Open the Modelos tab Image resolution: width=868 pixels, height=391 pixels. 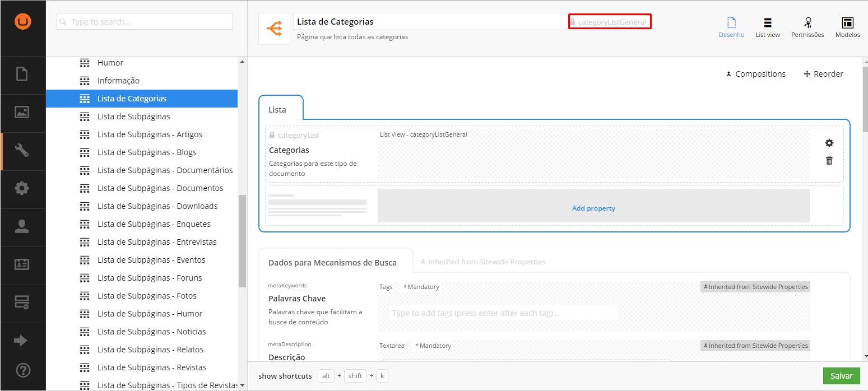click(x=847, y=28)
